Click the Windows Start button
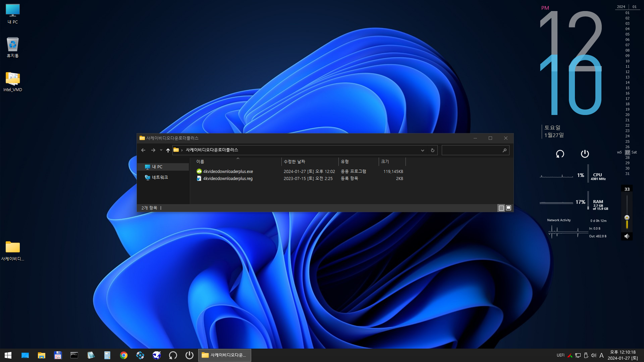Screen dimensions: 644x362 pyautogui.click(x=8, y=355)
